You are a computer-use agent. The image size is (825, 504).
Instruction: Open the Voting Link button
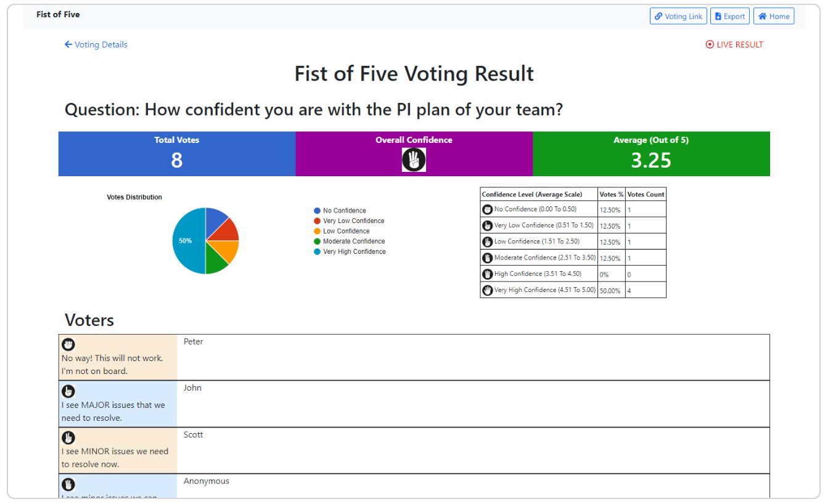coord(678,17)
